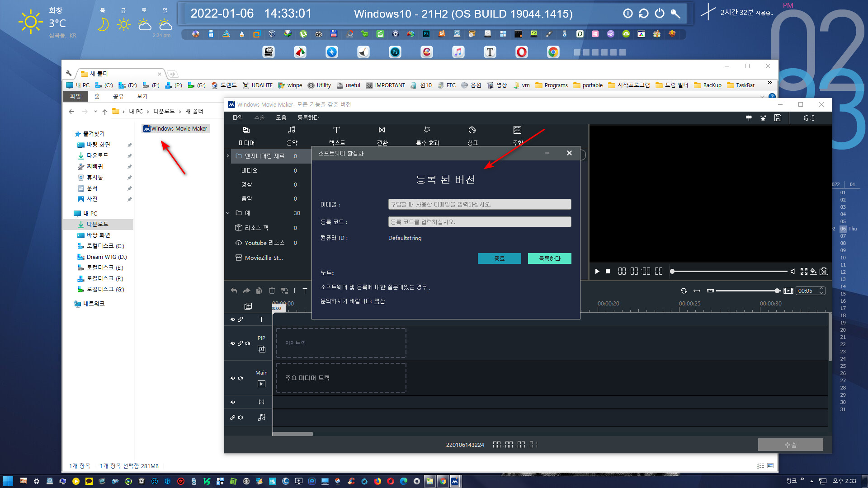The width and height of the screenshot is (868, 488).
Task: Toggle visibility eye of the transition track
Action: pyautogui.click(x=233, y=402)
